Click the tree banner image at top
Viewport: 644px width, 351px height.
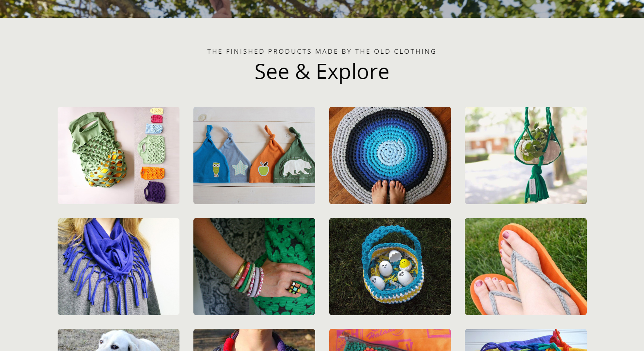(322, 9)
